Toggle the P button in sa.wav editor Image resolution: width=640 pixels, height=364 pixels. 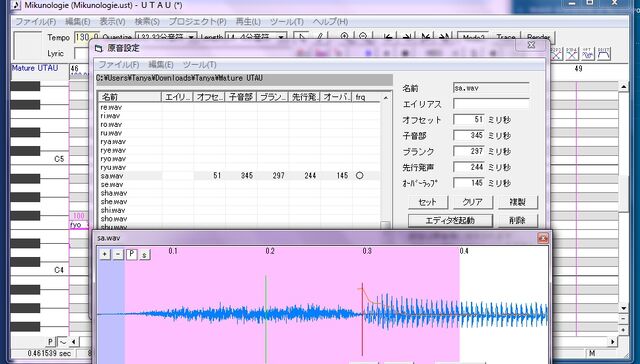(x=131, y=254)
